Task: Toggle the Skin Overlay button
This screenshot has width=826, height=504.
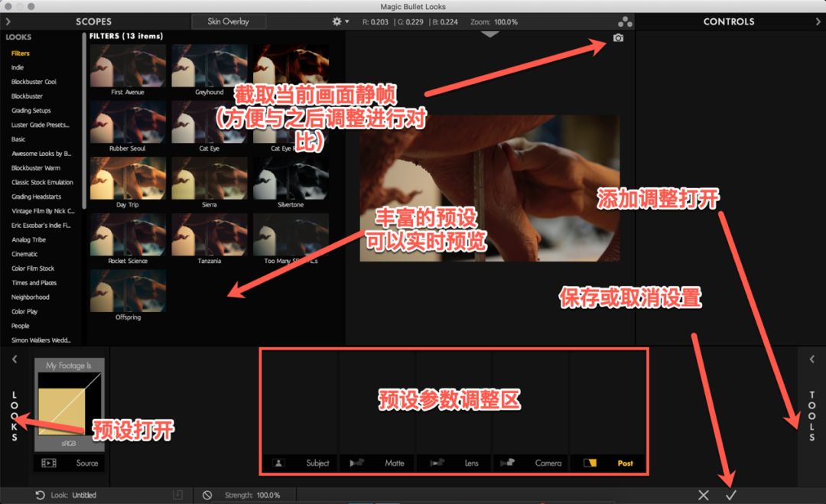Action: (x=228, y=21)
